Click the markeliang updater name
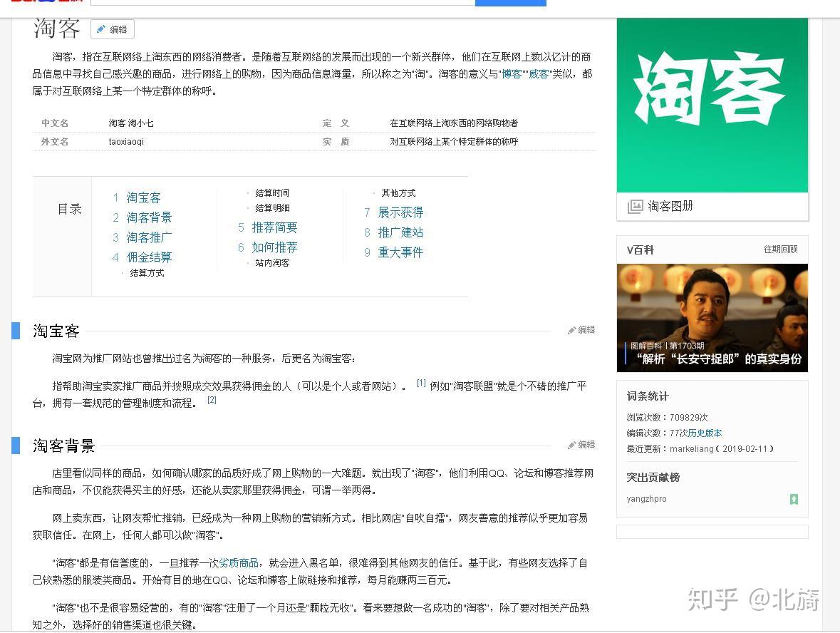The height and width of the screenshot is (633, 840). pos(691,448)
